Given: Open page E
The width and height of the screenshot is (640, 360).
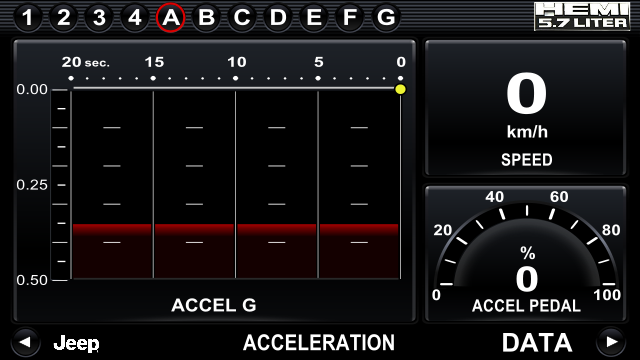Looking at the screenshot, I should tap(314, 18).
